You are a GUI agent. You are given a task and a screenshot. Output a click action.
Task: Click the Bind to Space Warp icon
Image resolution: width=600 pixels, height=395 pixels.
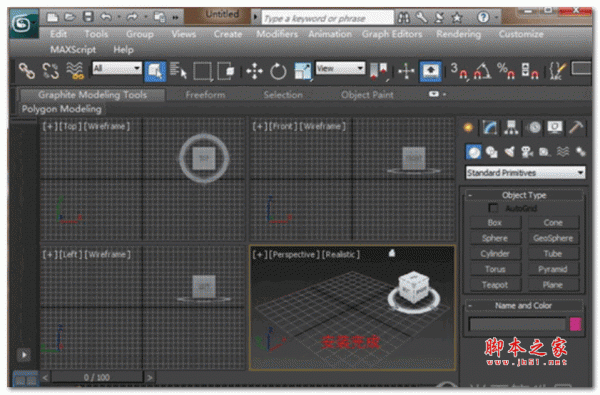pyautogui.click(x=75, y=71)
